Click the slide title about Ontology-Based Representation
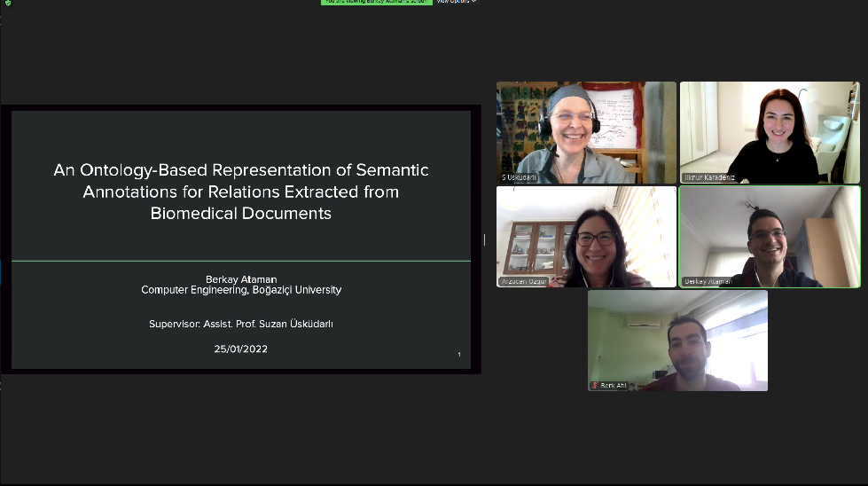Screen dimensions: 868x486 (240, 192)
